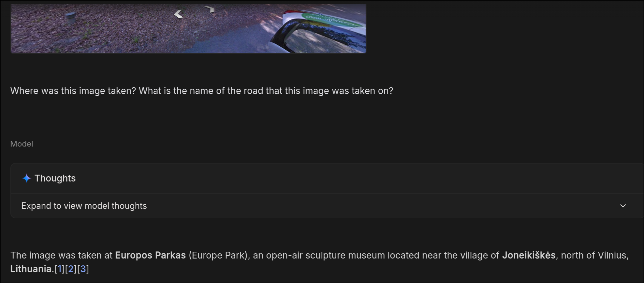The image size is (644, 283).
Task: Click "Expand to view model thoughts" row text
Action: pyautogui.click(x=84, y=206)
